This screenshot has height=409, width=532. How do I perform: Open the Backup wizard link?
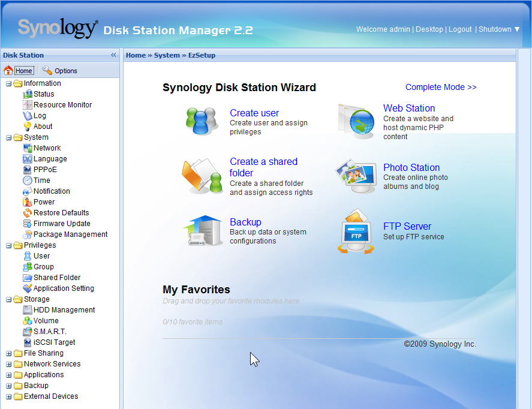click(245, 222)
